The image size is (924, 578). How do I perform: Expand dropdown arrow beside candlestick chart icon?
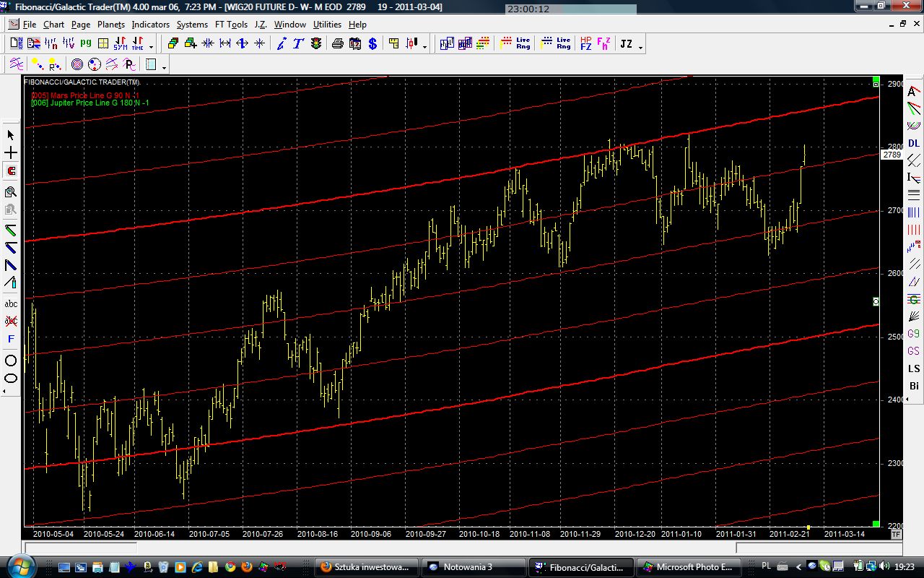pyautogui.click(x=424, y=47)
